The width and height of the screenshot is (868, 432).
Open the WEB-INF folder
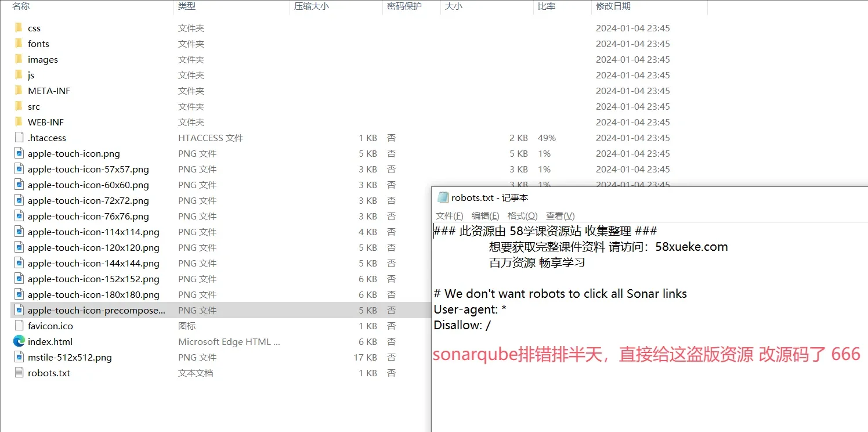coord(46,122)
